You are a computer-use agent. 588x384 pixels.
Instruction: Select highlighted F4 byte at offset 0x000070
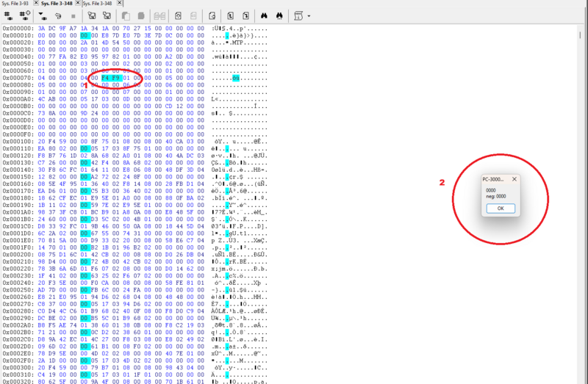105,76
